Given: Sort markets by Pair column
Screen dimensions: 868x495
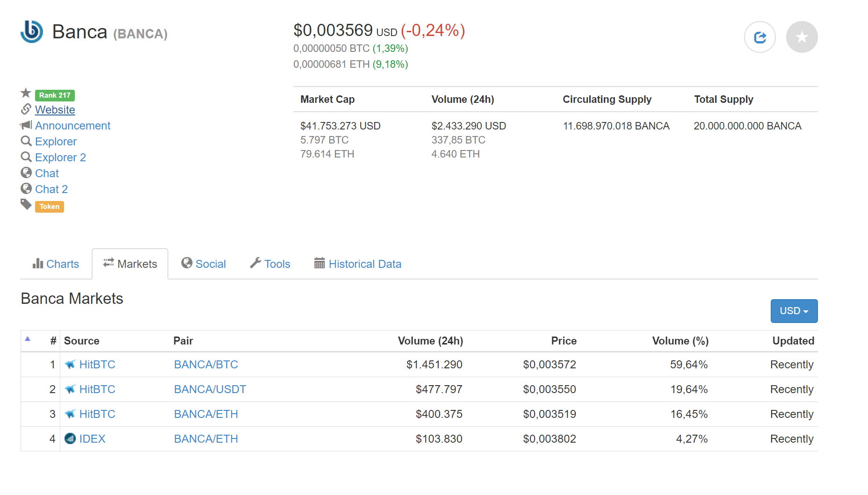Looking at the screenshot, I should click(x=183, y=341).
